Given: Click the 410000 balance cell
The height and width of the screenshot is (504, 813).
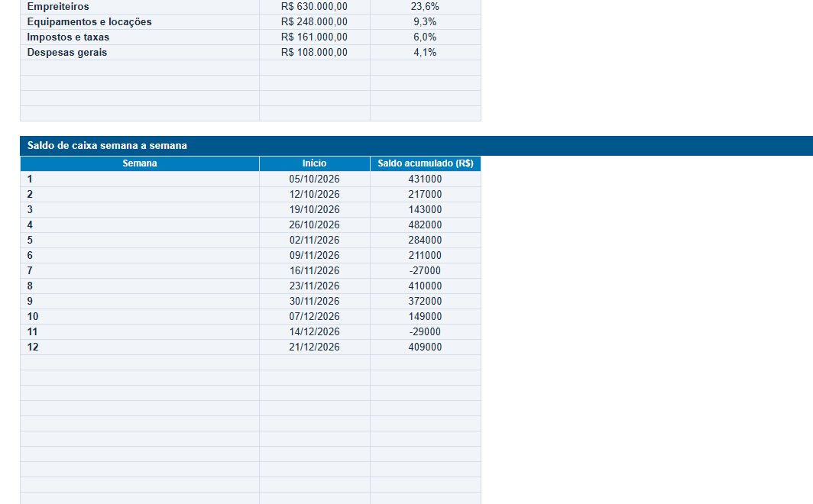Looking at the screenshot, I should (426, 286).
